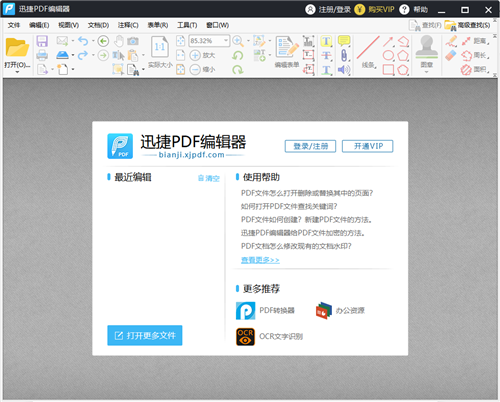The image size is (500, 402).
Task: Click the blue Undo arrow
Action: 83,41
